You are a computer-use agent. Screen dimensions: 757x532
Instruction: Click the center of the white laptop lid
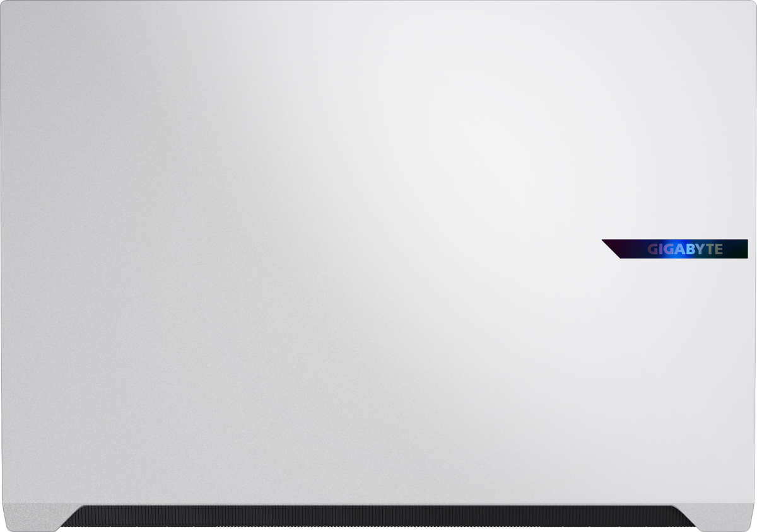(378, 252)
